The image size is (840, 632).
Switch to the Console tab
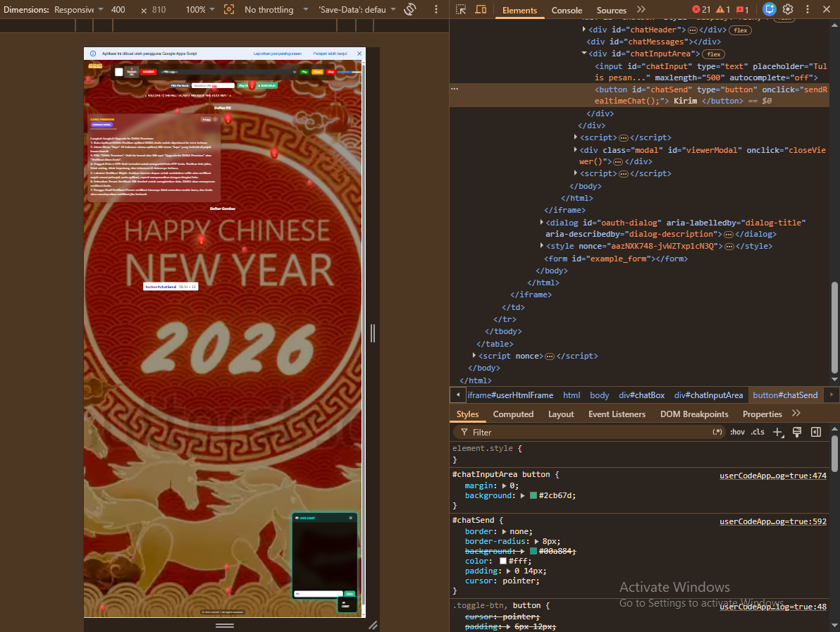click(x=567, y=10)
